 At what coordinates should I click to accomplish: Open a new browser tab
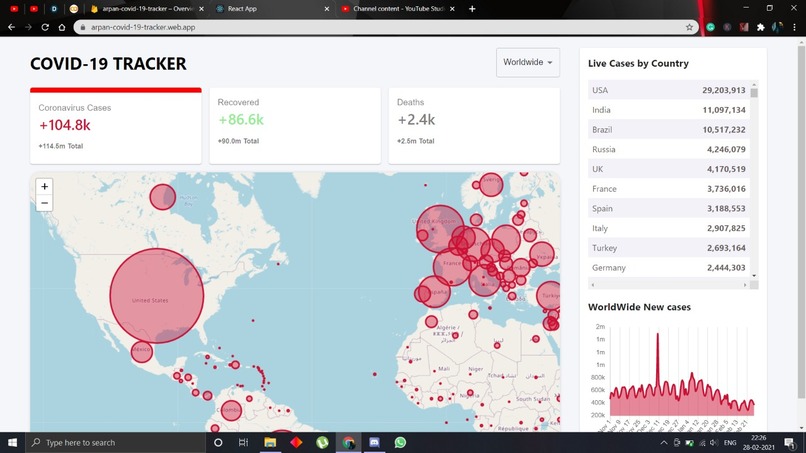(x=472, y=9)
